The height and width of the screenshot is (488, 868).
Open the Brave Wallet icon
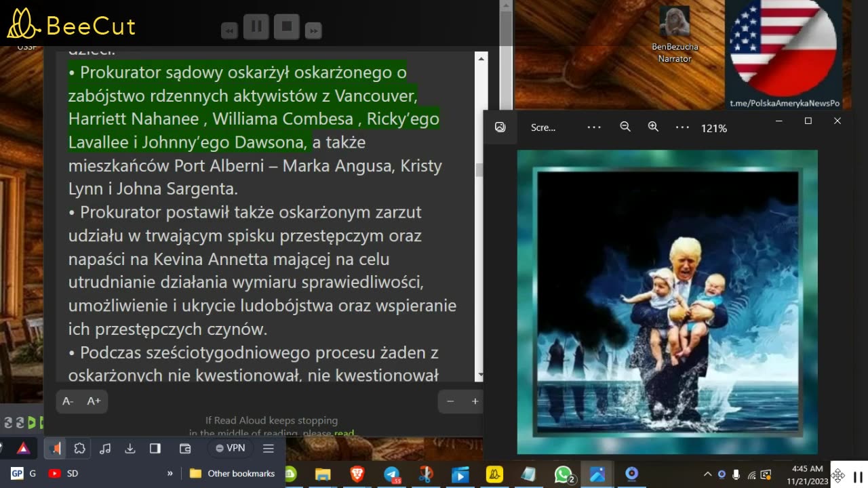click(185, 448)
